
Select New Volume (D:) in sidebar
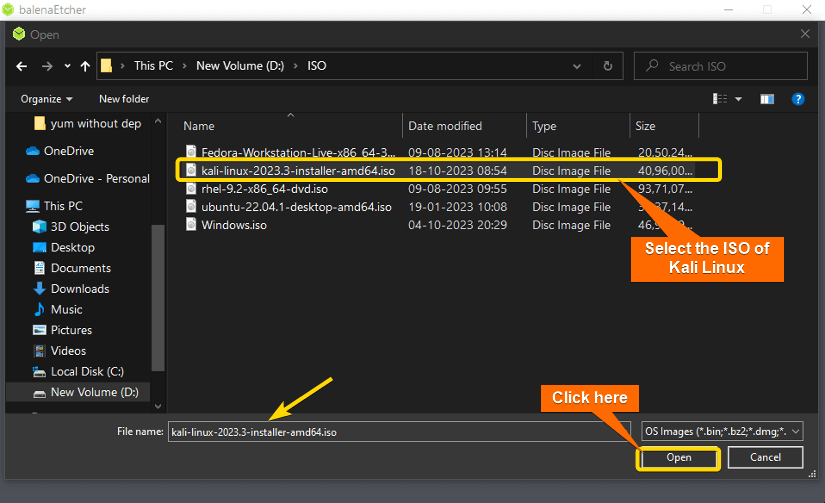click(95, 392)
